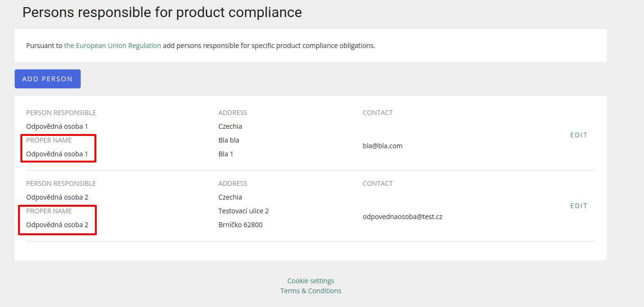Open the Terms & Conditions link
Screen dimensions: 644x307
click(311, 291)
